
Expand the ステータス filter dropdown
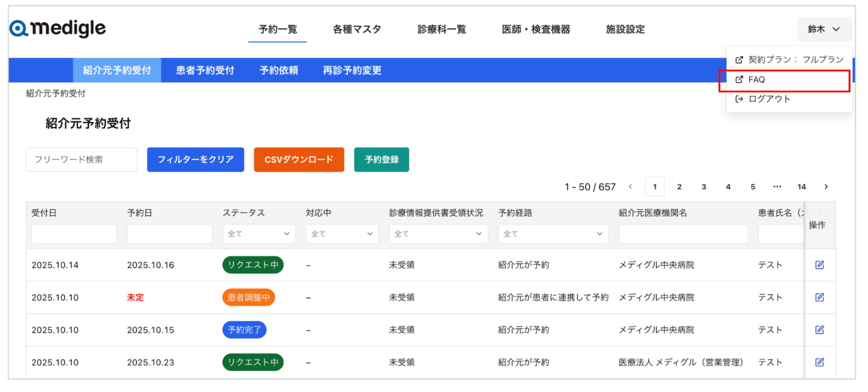click(259, 234)
